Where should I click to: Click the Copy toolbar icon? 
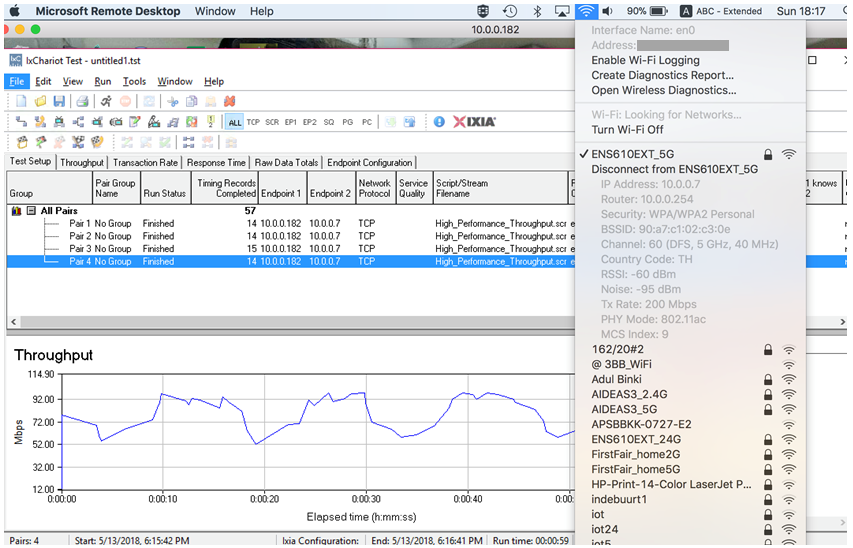(x=191, y=101)
